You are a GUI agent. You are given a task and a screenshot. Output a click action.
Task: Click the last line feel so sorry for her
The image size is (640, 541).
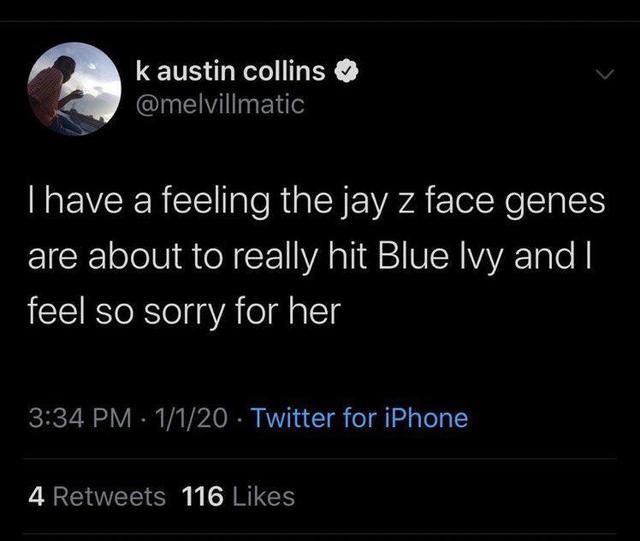pyautogui.click(x=186, y=312)
